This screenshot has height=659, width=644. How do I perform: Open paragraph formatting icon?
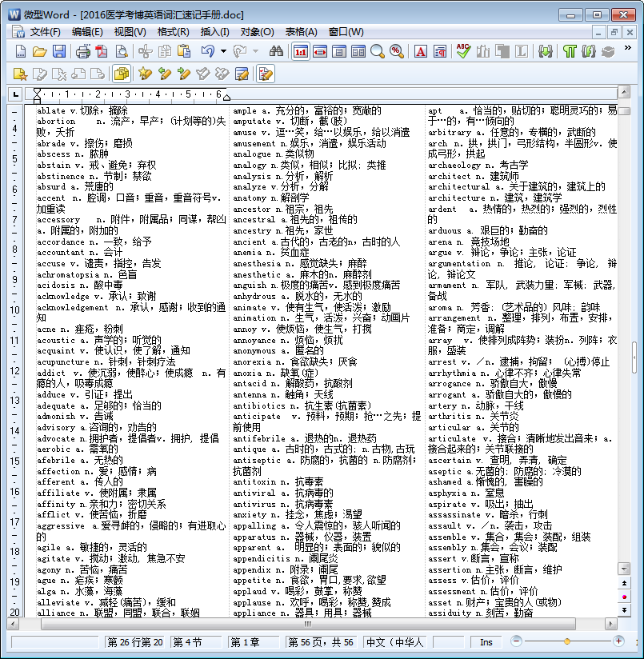[440, 51]
